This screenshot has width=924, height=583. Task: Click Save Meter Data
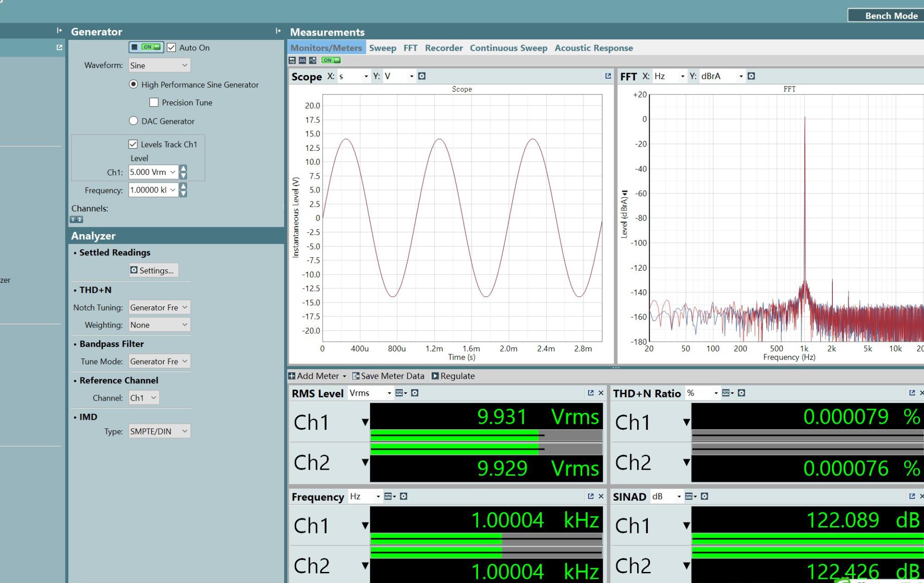pos(388,376)
